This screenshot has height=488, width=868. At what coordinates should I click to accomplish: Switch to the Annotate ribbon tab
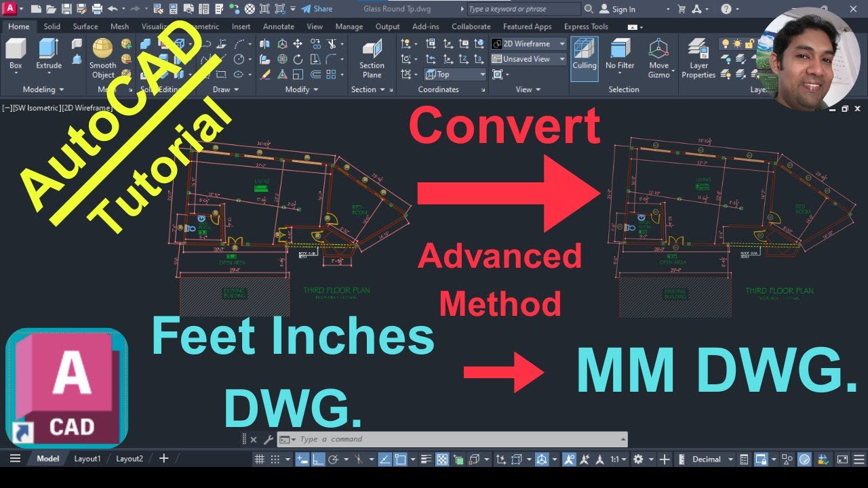(279, 26)
